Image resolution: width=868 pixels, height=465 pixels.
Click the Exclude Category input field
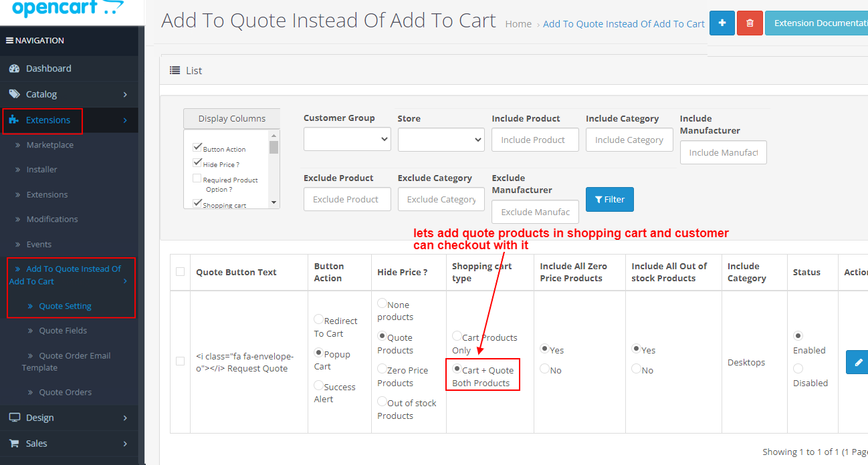click(441, 199)
